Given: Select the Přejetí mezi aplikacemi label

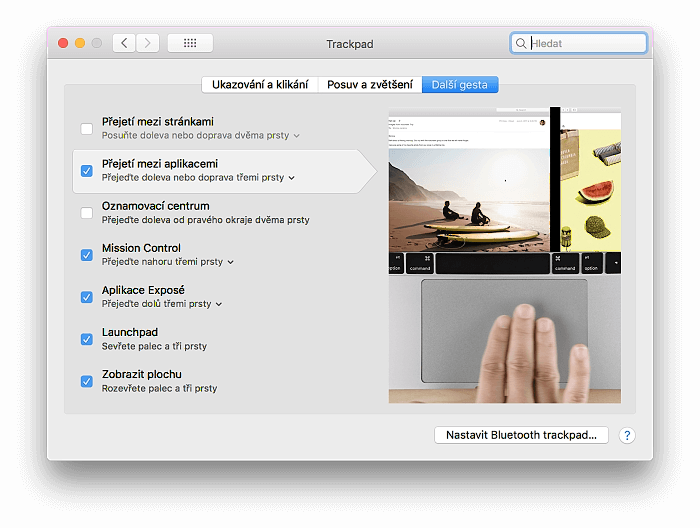Looking at the screenshot, I should pos(160,164).
